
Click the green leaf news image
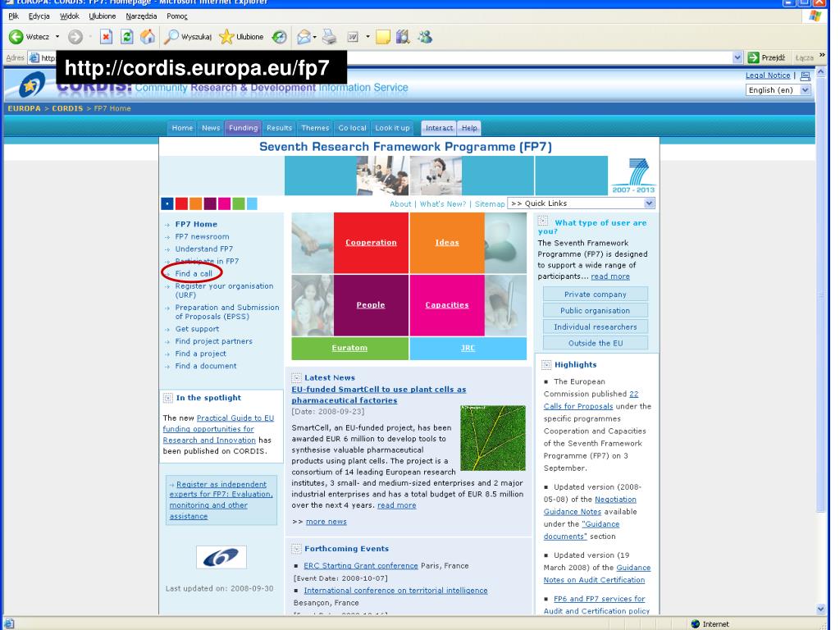[493, 438]
